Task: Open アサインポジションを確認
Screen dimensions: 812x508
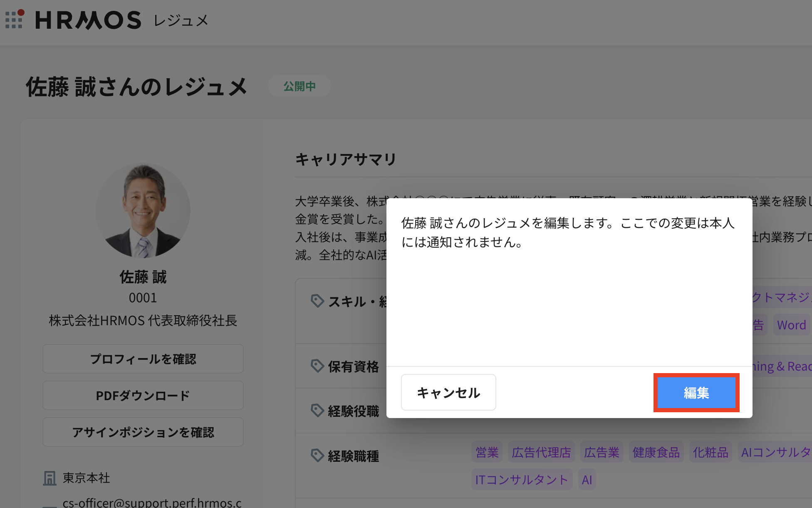Action: coord(143,432)
